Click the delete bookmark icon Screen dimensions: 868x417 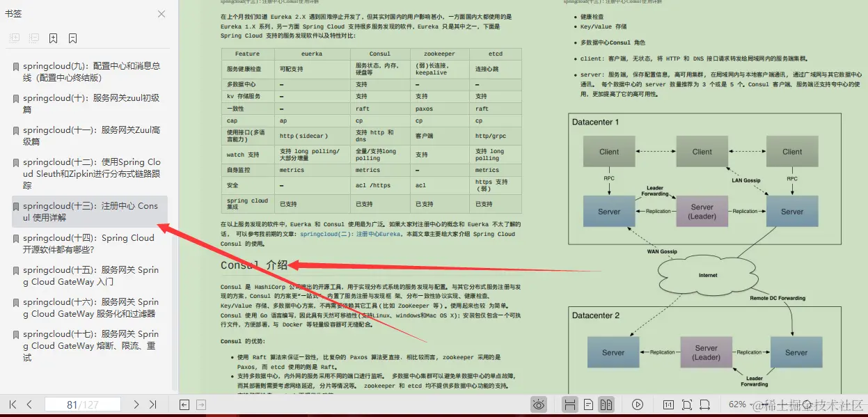[72, 38]
